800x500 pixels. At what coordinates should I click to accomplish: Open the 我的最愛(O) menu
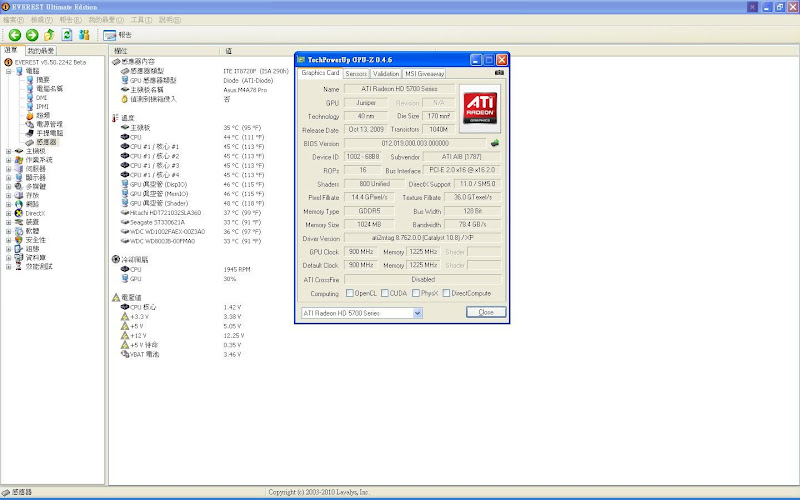click(x=106, y=19)
